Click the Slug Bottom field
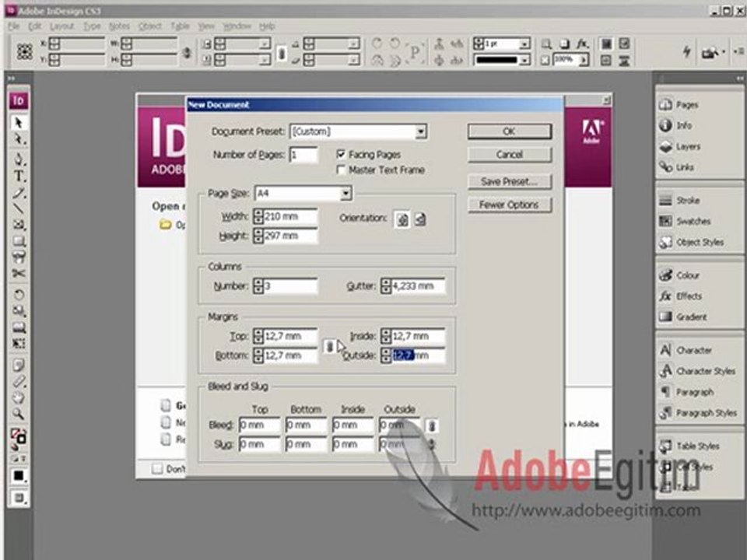The height and width of the screenshot is (560, 747). (306, 444)
